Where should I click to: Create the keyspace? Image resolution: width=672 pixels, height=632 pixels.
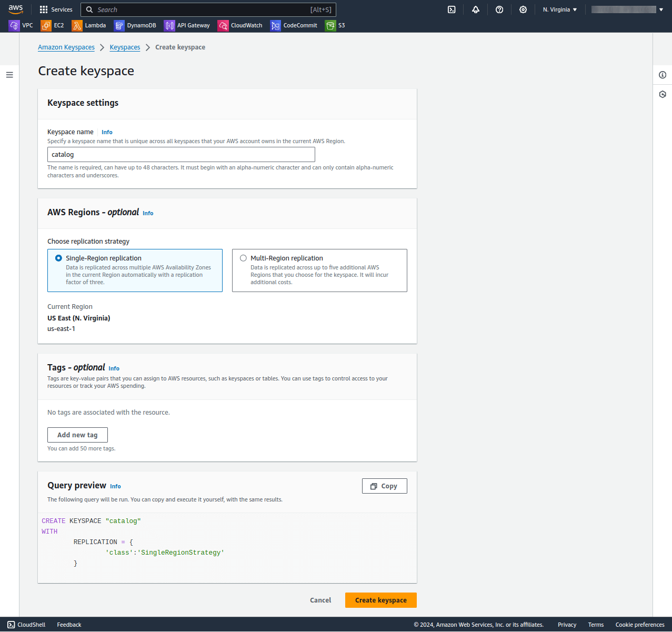tap(380, 600)
